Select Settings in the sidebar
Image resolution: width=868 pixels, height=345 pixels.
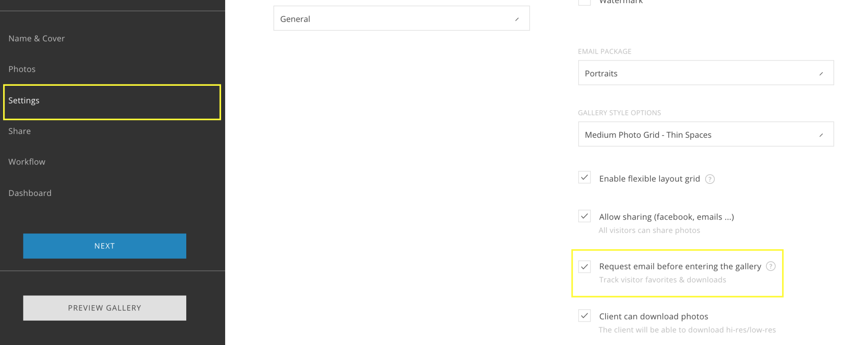(x=24, y=101)
